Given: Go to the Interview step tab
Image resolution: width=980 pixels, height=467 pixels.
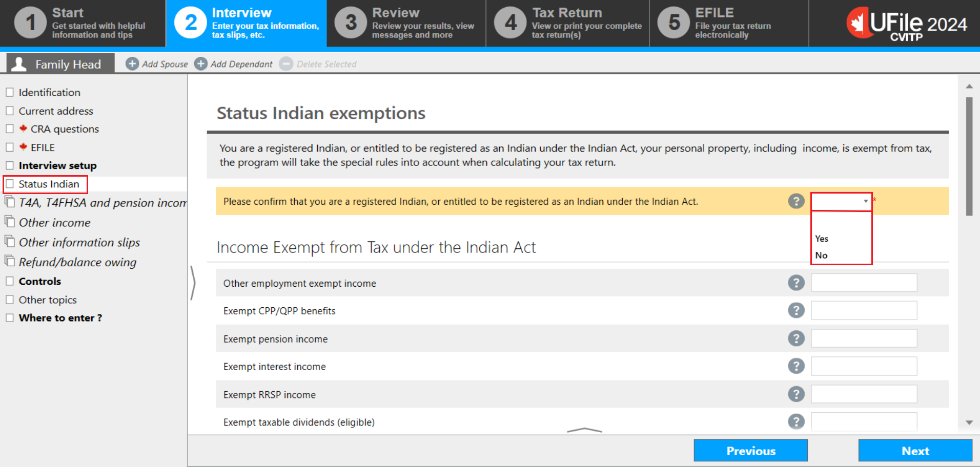Looking at the screenshot, I should (247, 23).
